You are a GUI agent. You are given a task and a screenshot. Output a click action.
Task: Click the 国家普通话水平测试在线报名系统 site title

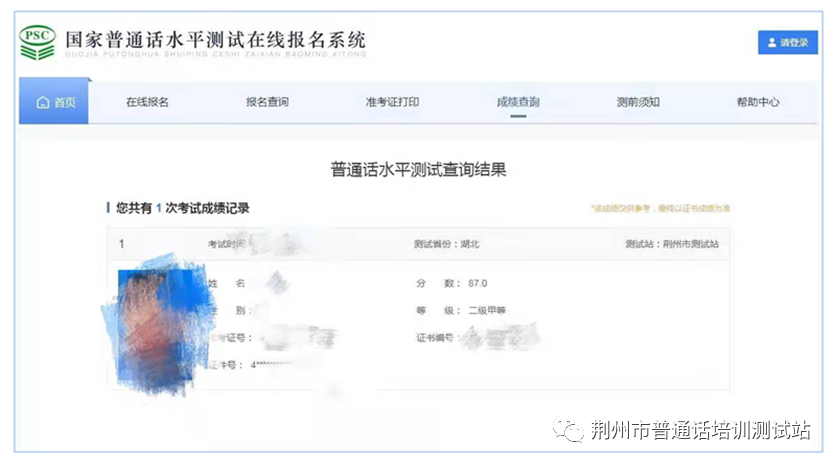pos(215,40)
